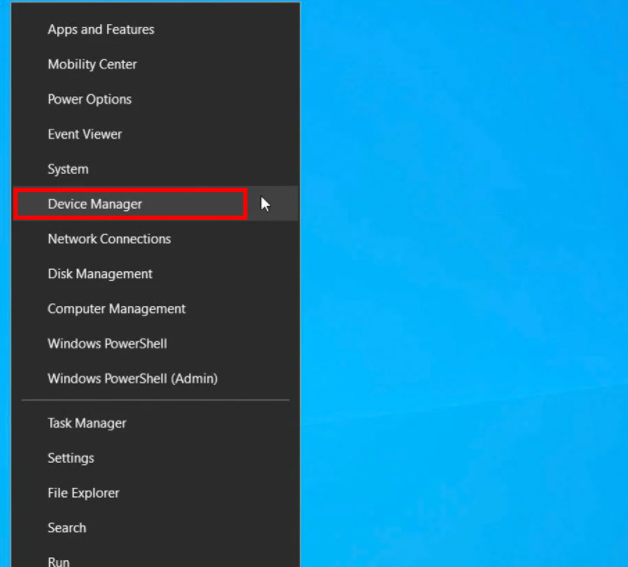
Task: Choose the System menu entry
Action: [x=68, y=170]
